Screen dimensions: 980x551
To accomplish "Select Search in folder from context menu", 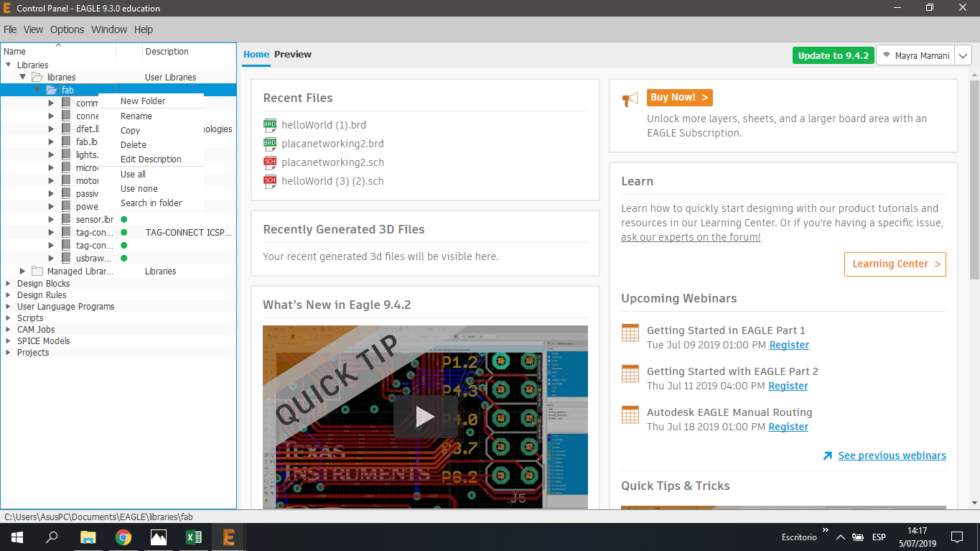I will [151, 203].
